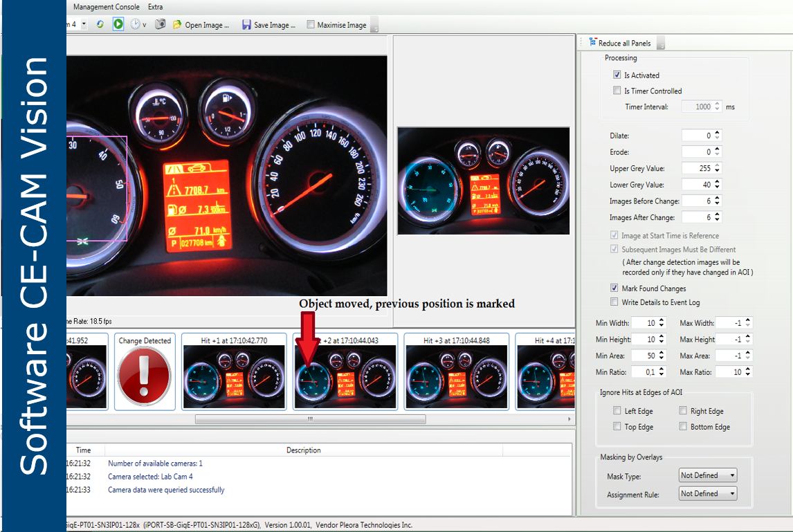
Task: Click the red Change Detected alert icon
Action: tap(145, 377)
